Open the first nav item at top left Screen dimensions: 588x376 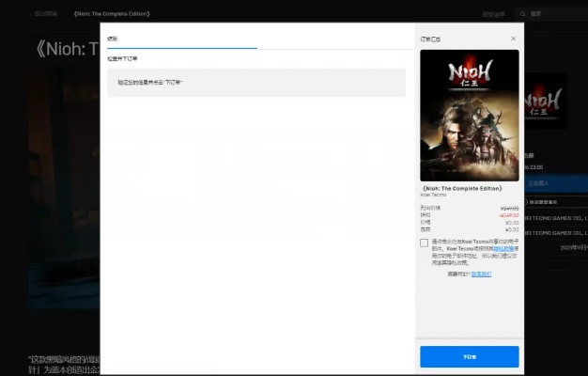45,14
